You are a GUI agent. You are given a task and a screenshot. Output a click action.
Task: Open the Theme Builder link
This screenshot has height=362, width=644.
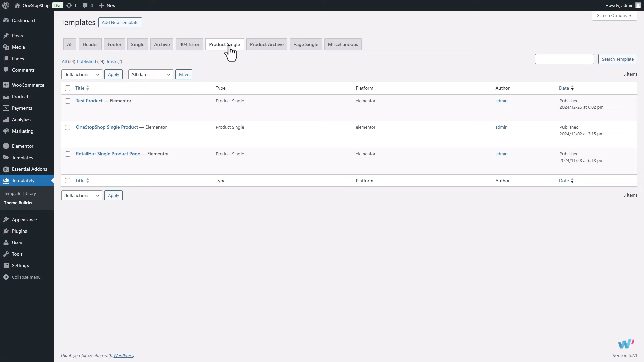18,203
